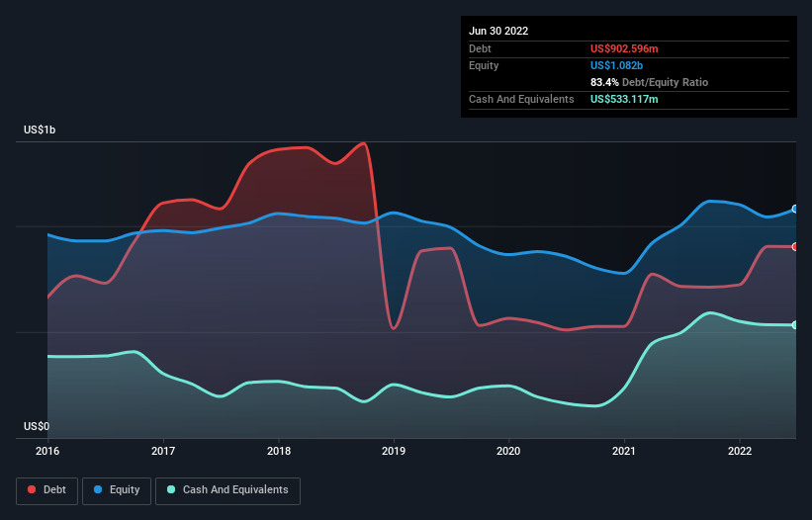Viewport: 812px width, 520px height.
Task: Select the Cash endpoint marker on chart
Action: 795,325
